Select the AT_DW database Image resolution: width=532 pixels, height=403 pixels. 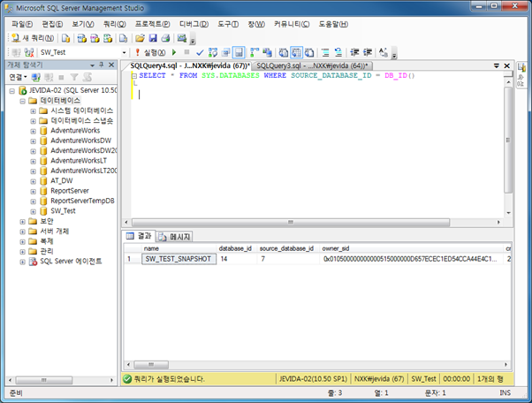(61, 180)
